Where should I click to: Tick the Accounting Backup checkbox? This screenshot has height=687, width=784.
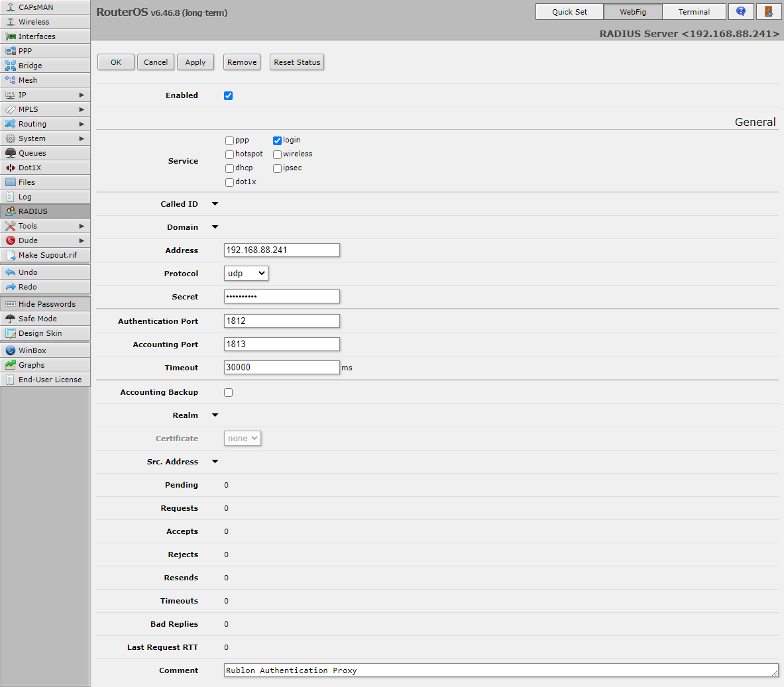(x=229, y=392)
